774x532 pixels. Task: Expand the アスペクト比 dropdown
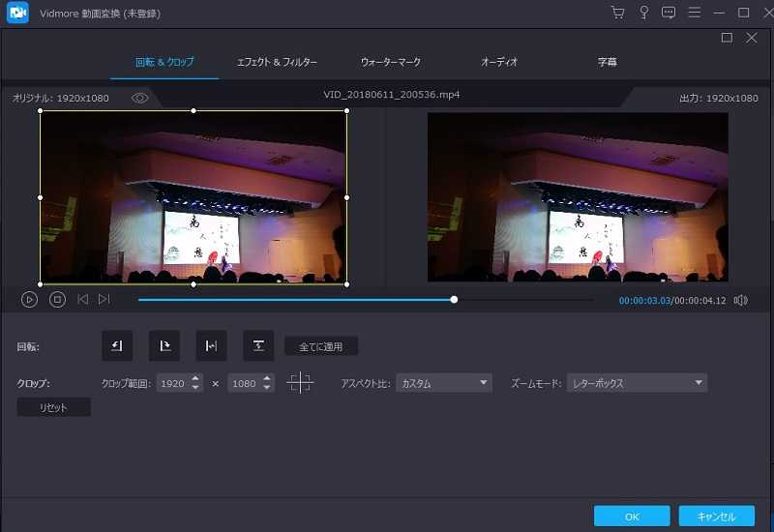point(444,383)
